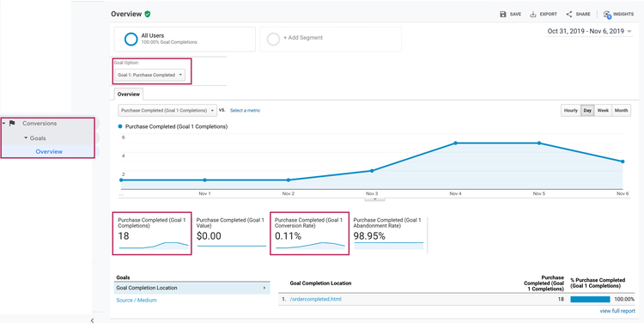
Task: Click the Add Segment box
Action: 331,39
